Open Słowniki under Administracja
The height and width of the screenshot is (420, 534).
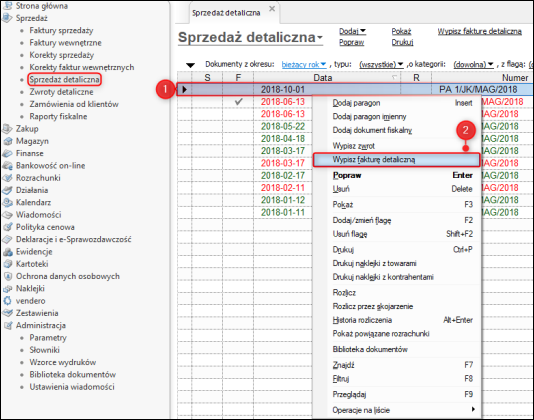(45, 350)
